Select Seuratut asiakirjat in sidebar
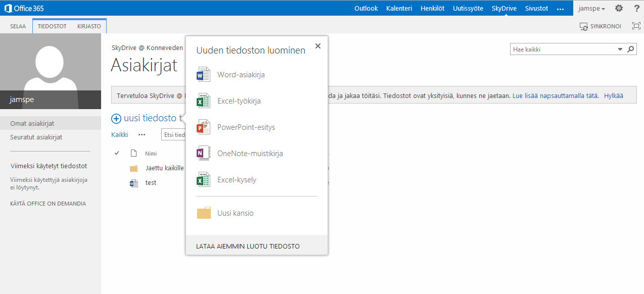644x294 pixels. pos(36,137)
